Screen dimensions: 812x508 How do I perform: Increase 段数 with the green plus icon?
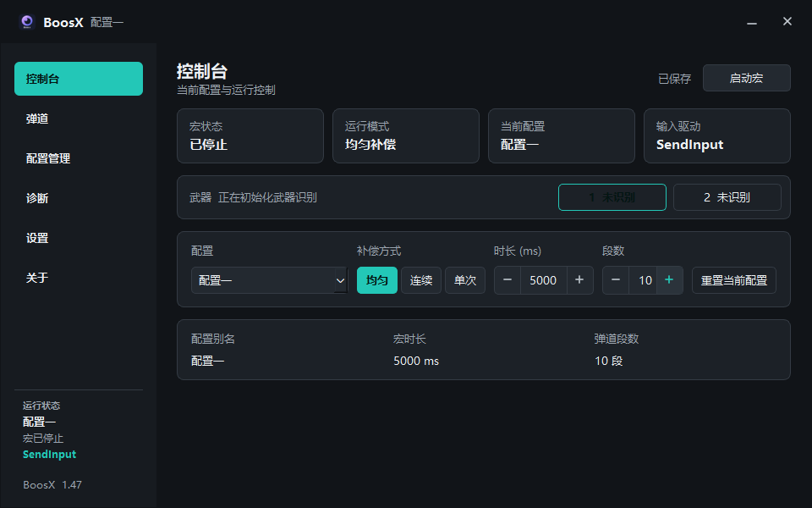(x=669, y=280)
